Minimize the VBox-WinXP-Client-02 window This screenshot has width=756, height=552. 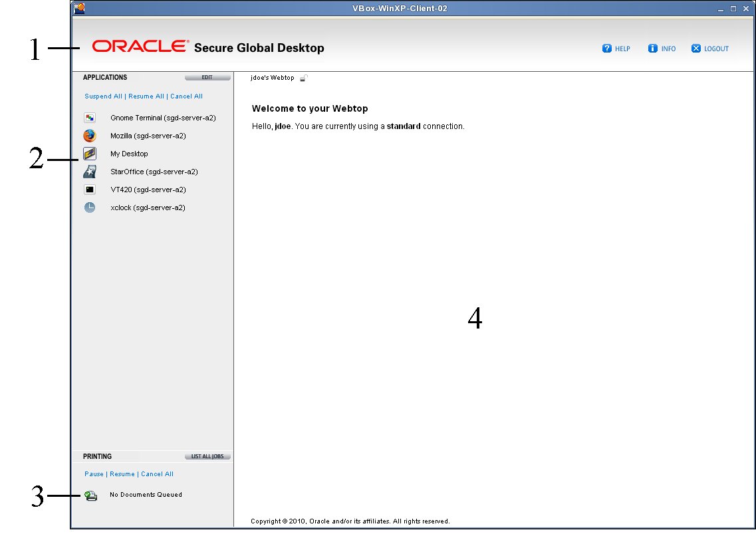(721, 9)
